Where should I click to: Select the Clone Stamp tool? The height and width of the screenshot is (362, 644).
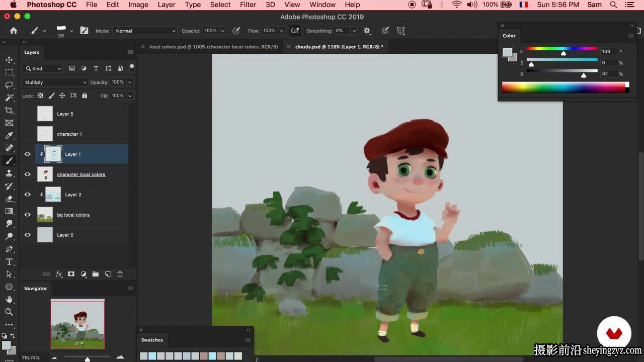coord(9,173)
